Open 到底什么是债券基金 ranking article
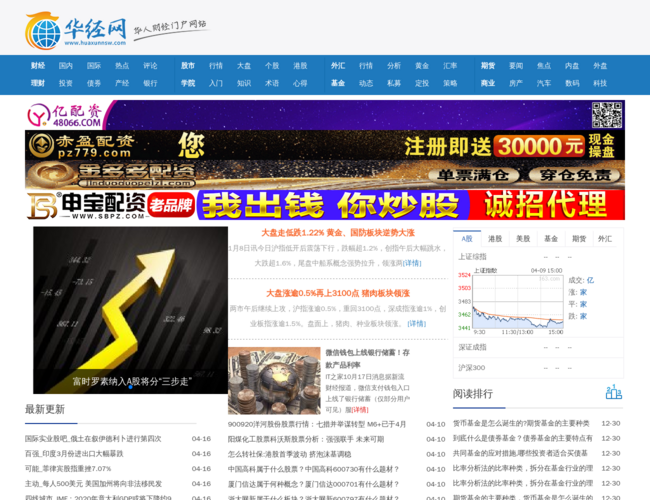This screenshot has height=500, width=650. click(x=522, y=438)
